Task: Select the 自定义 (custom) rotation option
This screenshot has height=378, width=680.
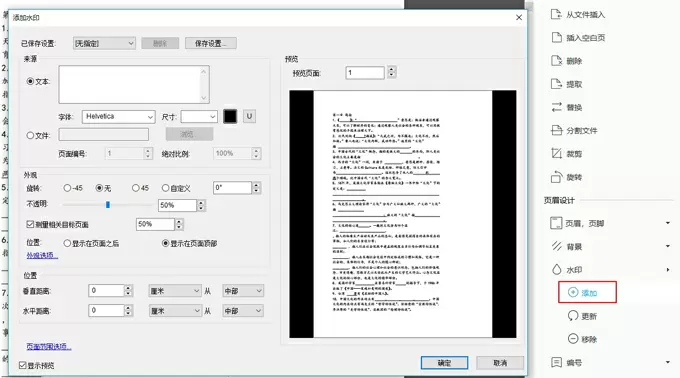Action: (x=165, y=188)
